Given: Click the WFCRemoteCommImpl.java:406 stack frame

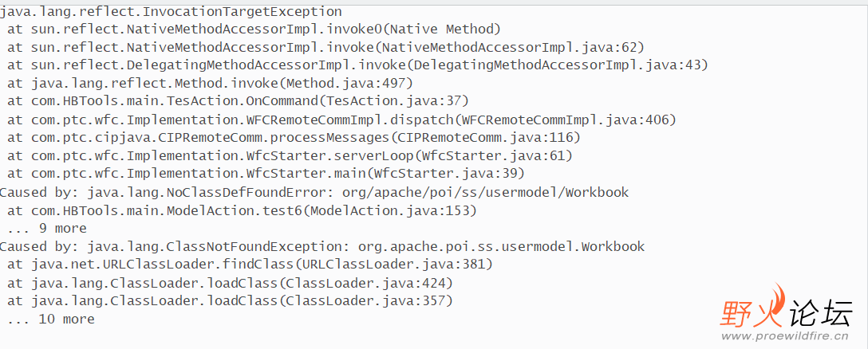Looking at the screenshot, I should pyautogui.click(x=341, y=120).
